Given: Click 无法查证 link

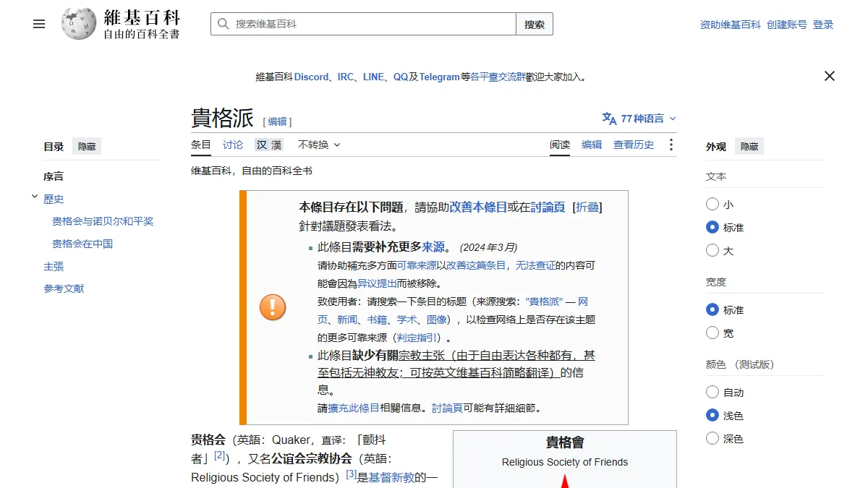Looking at the screenshot, I should tap(535, 265).
